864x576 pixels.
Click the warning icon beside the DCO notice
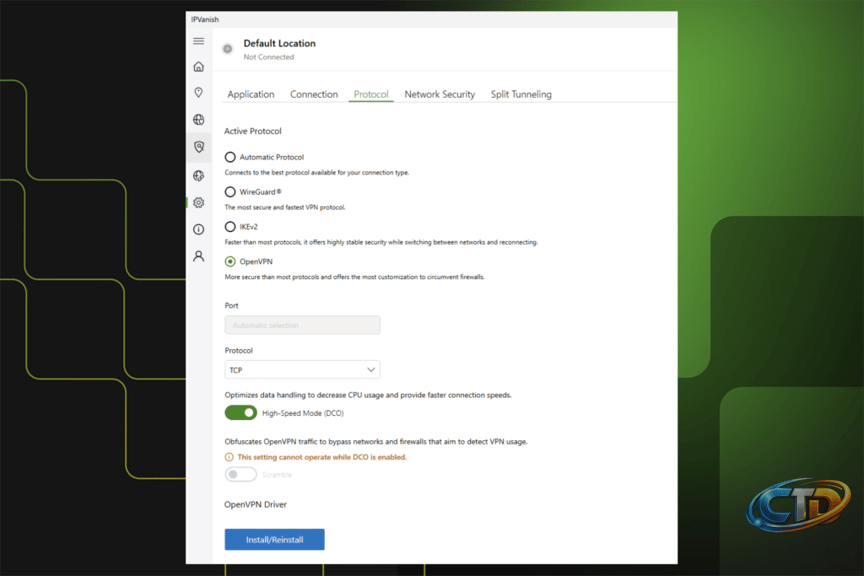click(x=229, y=457)
